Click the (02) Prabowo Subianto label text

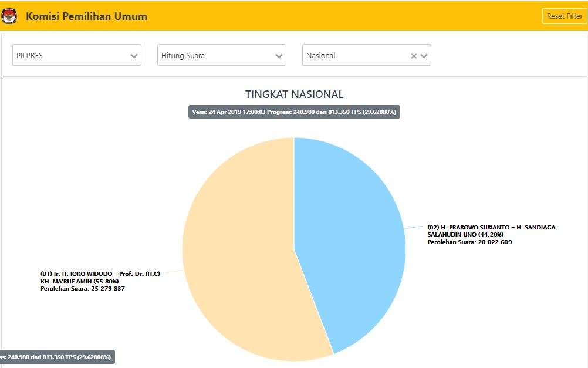491,231
